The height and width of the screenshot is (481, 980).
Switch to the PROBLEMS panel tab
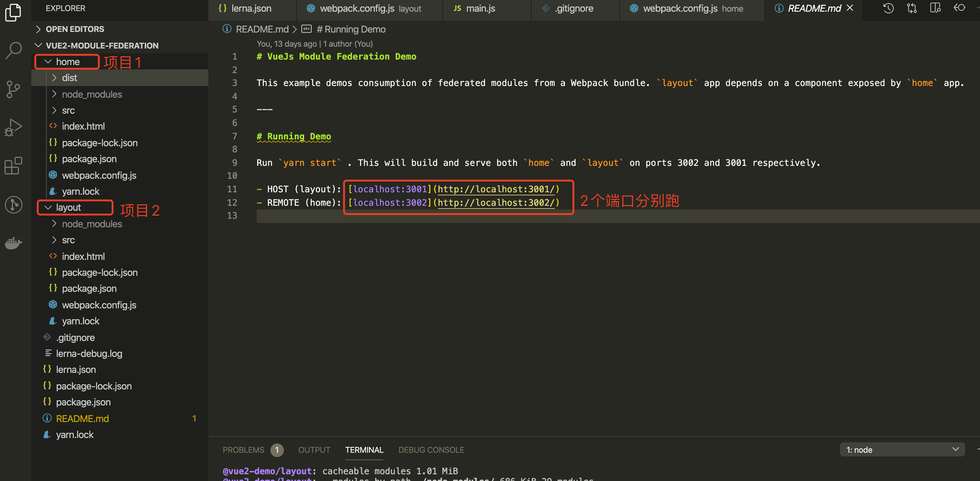243,450
